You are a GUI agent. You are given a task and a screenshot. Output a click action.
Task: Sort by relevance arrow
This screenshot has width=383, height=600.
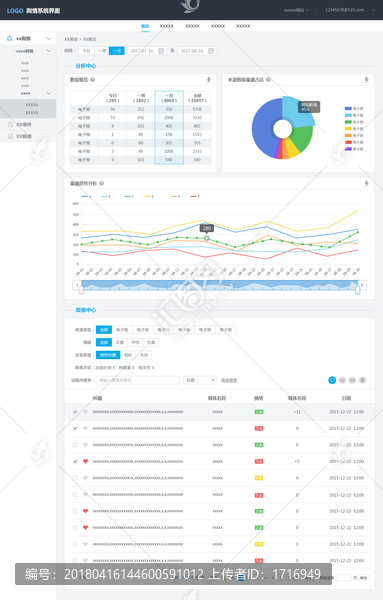pyautogui.click(x=153, y=367)
